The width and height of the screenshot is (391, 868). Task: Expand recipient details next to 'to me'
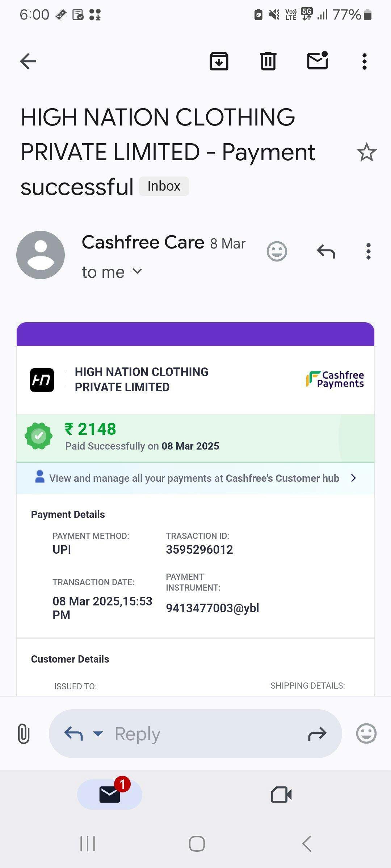137,271
